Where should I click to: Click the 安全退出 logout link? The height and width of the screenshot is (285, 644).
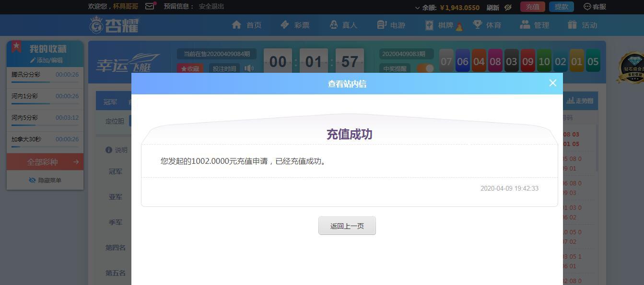pos(211,6)
